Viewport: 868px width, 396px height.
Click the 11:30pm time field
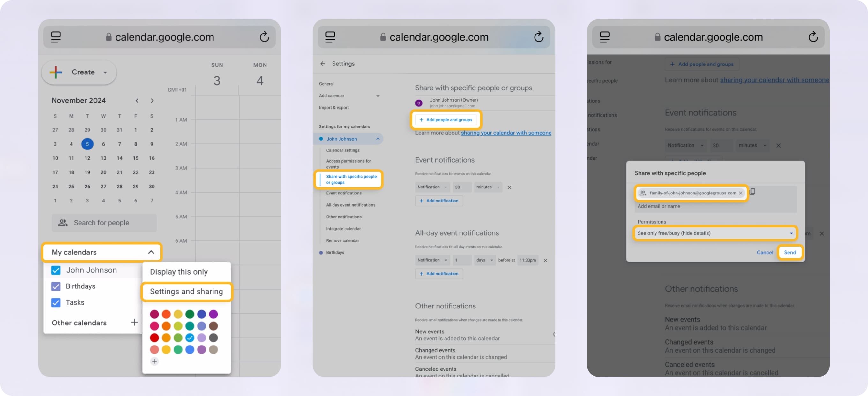coord(527,260)
